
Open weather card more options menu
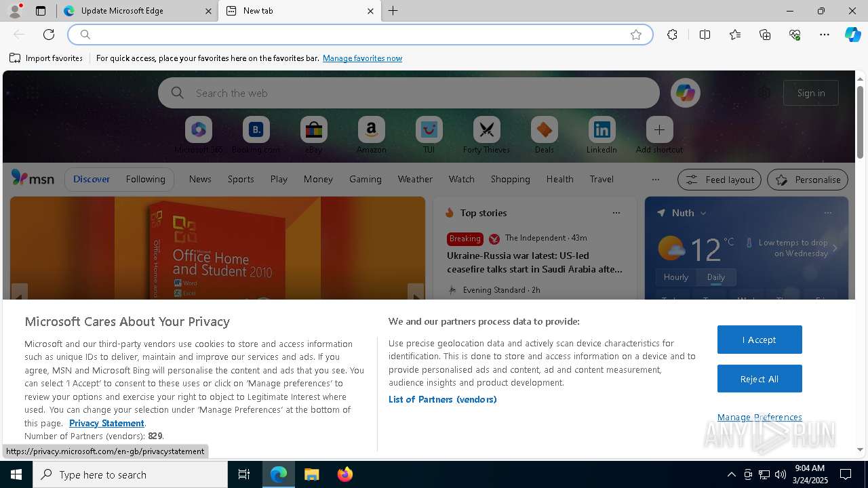point(827,213)
